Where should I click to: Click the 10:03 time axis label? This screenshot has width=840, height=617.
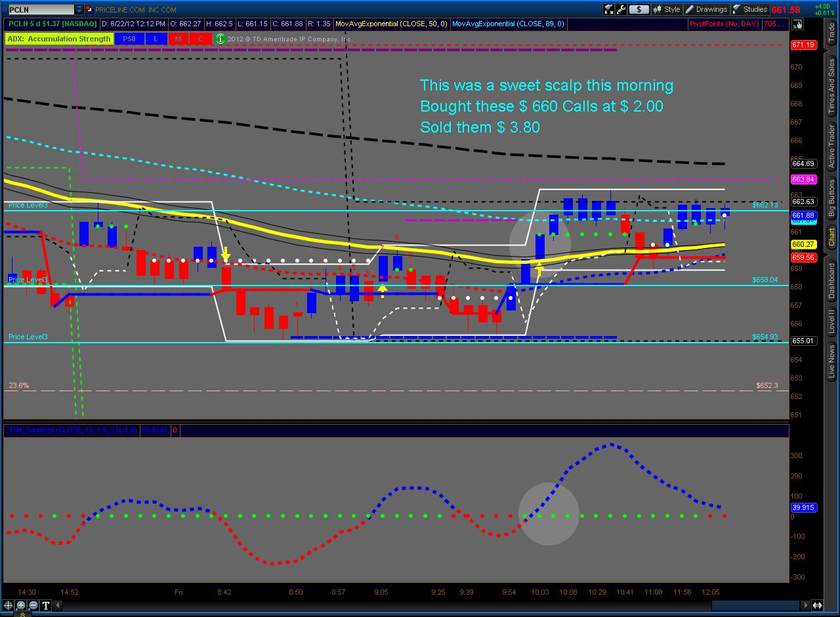tap(540, 592)
